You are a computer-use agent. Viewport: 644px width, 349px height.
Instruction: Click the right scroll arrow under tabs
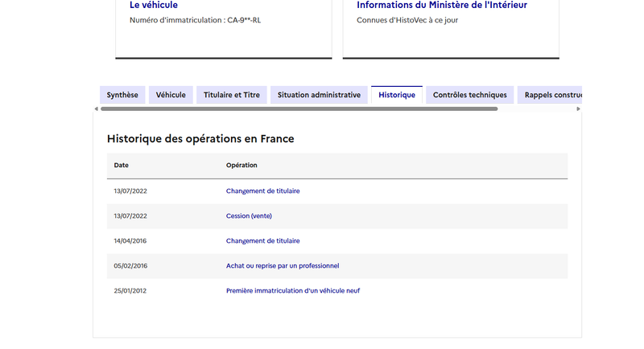click(578, 109)
